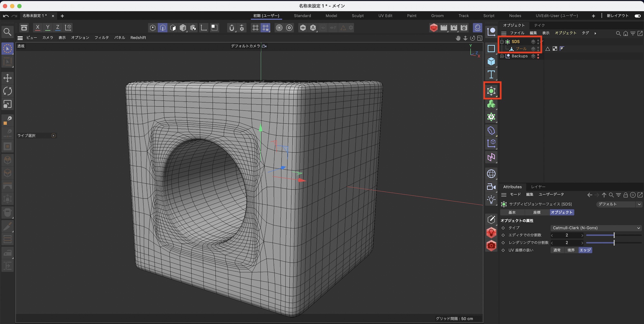Open the Light object icon

491,200
